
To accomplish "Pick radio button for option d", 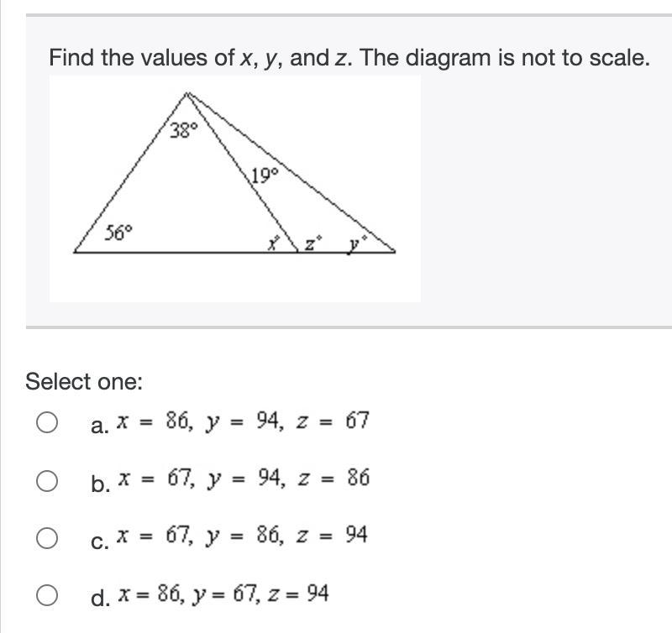I will coord(47,595).
